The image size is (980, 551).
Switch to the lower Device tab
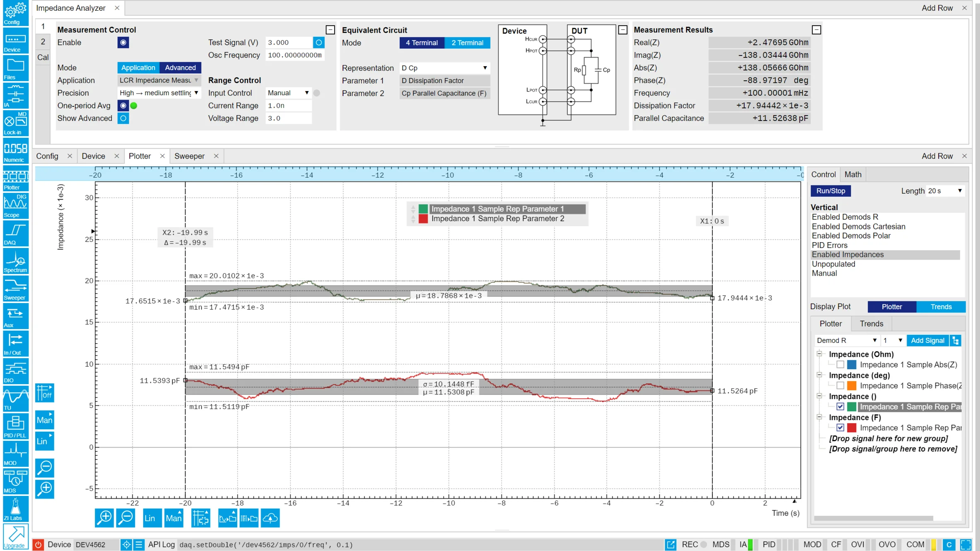point(93,156)
